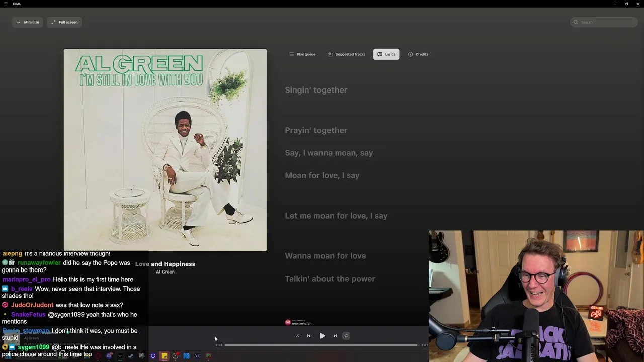This screenshot has height=362, width=644.
Task: Click chat username sygen1099
Action: tap(34, 347)
